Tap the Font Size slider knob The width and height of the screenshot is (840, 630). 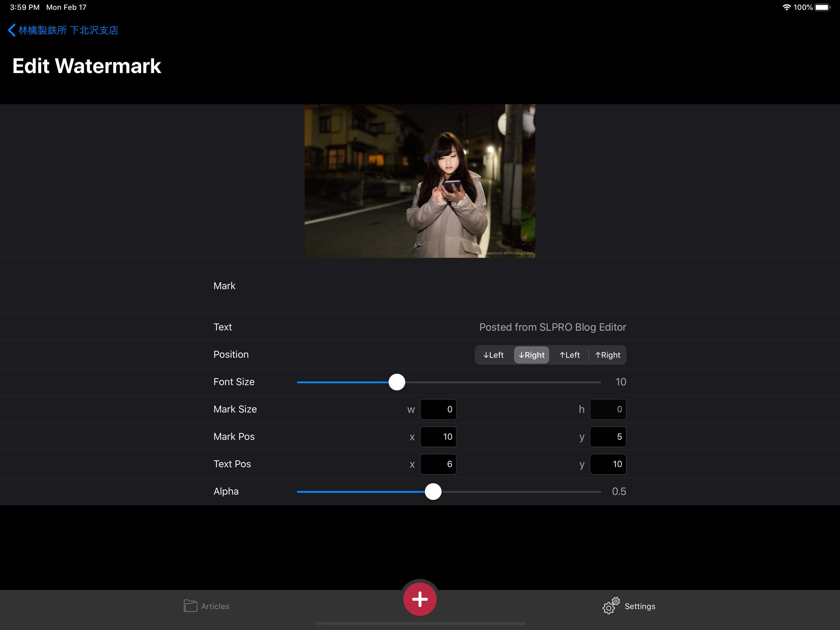(397, 382)
